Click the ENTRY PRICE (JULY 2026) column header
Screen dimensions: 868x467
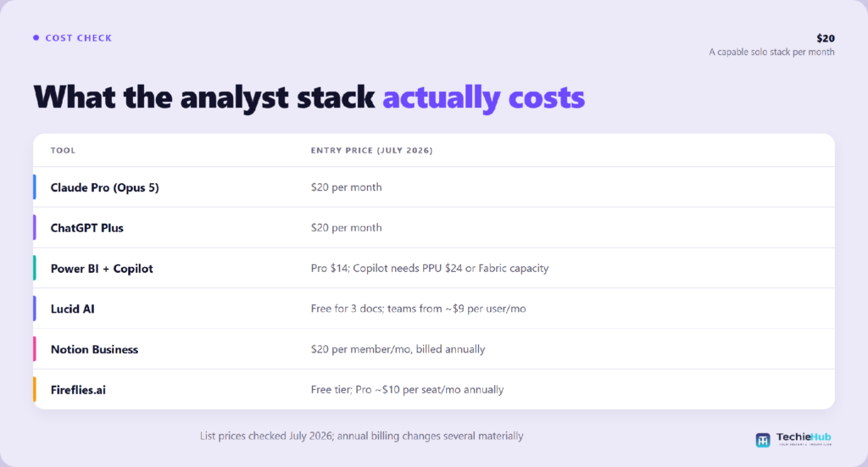(x=371, y=151)
